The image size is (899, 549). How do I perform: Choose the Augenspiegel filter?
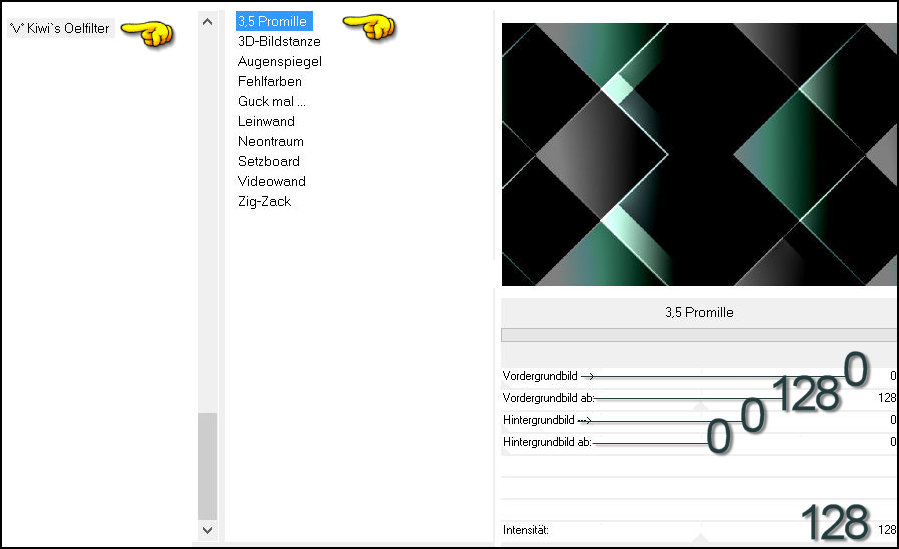pyautogui.click(x=280, y=61)
